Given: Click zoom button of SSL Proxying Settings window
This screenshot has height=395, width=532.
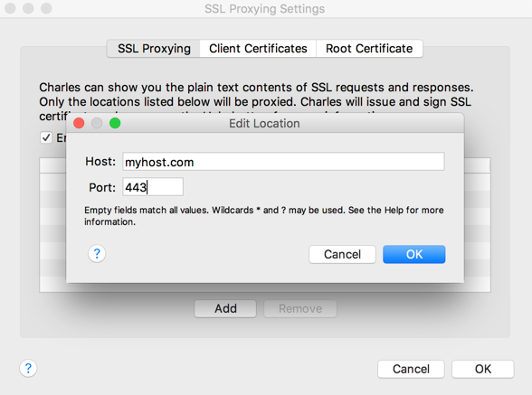Looking at the screenshot, I should point(46,8).
